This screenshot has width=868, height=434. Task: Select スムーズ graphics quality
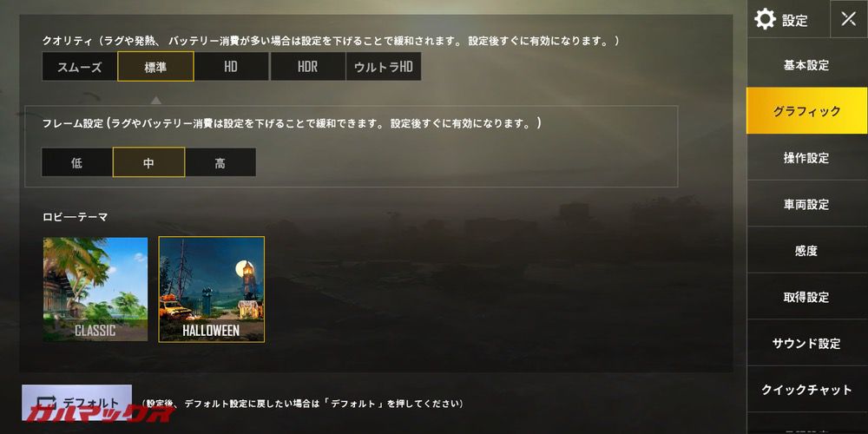(80, 67)
